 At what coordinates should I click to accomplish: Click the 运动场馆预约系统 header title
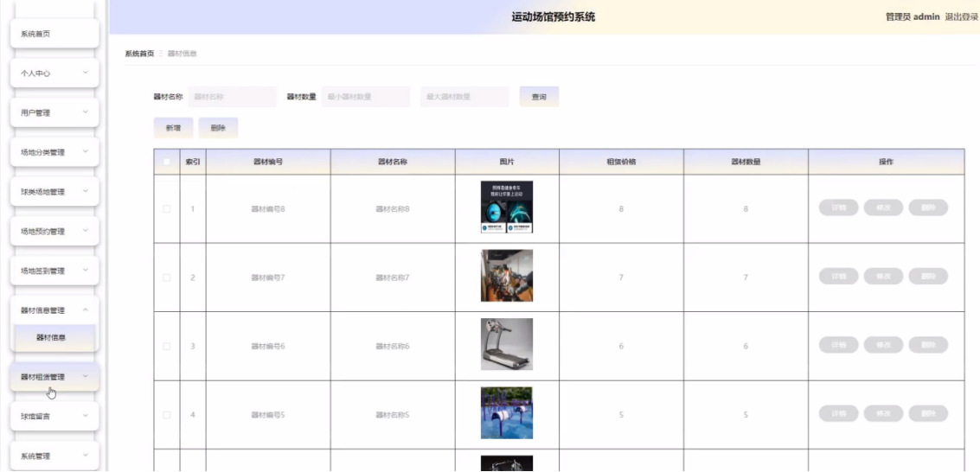click(553, 17)
